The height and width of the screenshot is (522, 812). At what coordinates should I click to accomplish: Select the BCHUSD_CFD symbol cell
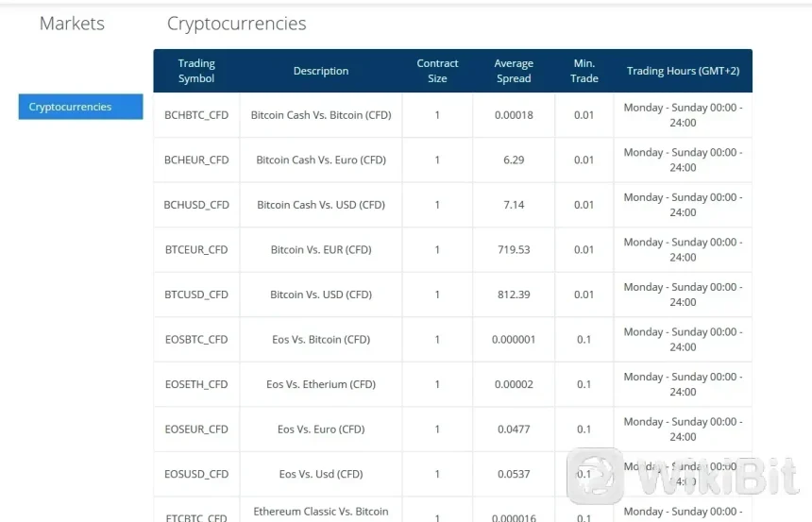click(x=196, y=205)
